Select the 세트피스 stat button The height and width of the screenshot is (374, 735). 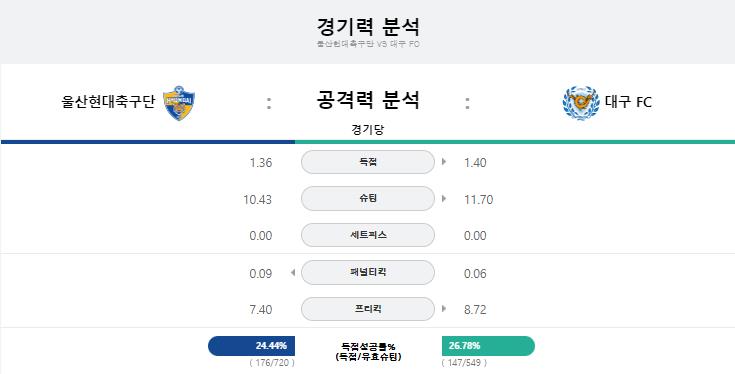coord(368,235)
